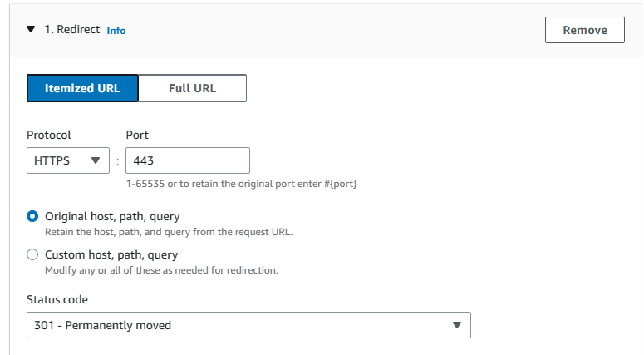Click the Protocol dropdown arrow icon

(x=95, y=160)
